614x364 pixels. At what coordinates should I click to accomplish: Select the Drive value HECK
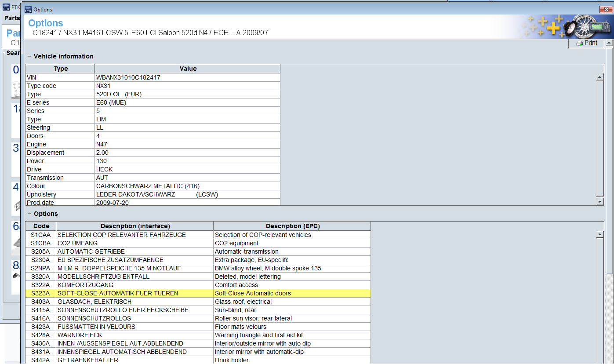pos(105,169)
